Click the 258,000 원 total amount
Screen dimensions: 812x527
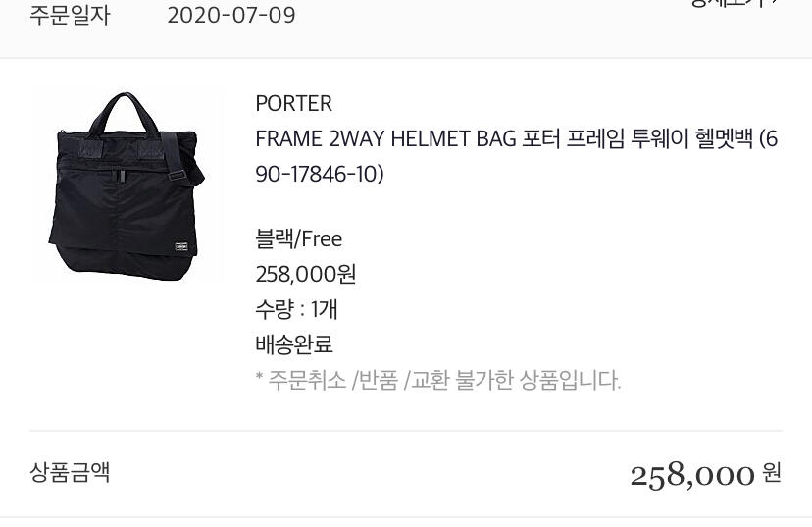(705, 475)
